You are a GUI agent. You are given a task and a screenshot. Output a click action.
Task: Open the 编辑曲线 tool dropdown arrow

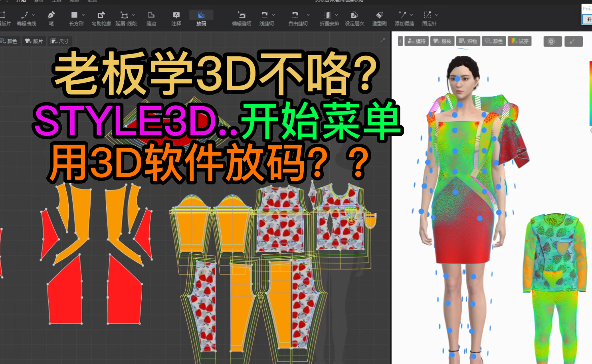(34, 15)
